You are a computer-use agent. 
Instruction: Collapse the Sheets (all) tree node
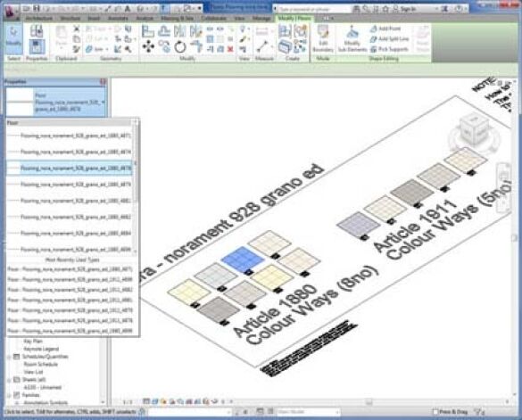(9, 380)
